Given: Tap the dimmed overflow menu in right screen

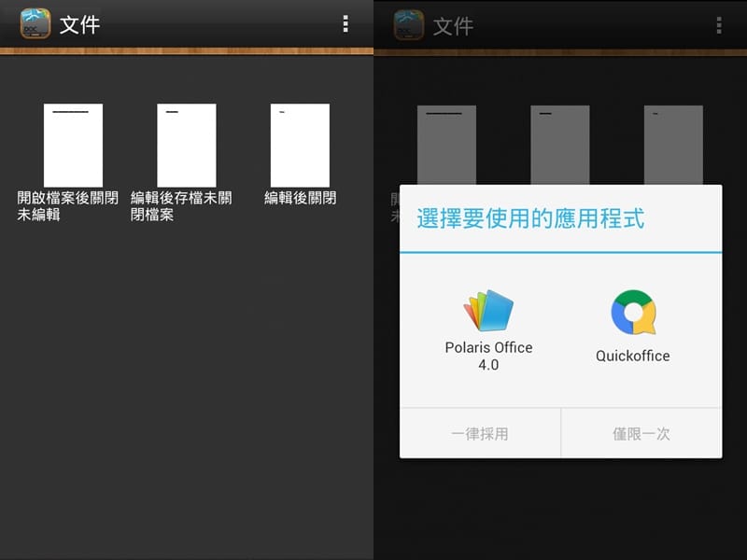Looking at the screenshot, I should click(x=719, y=25).
